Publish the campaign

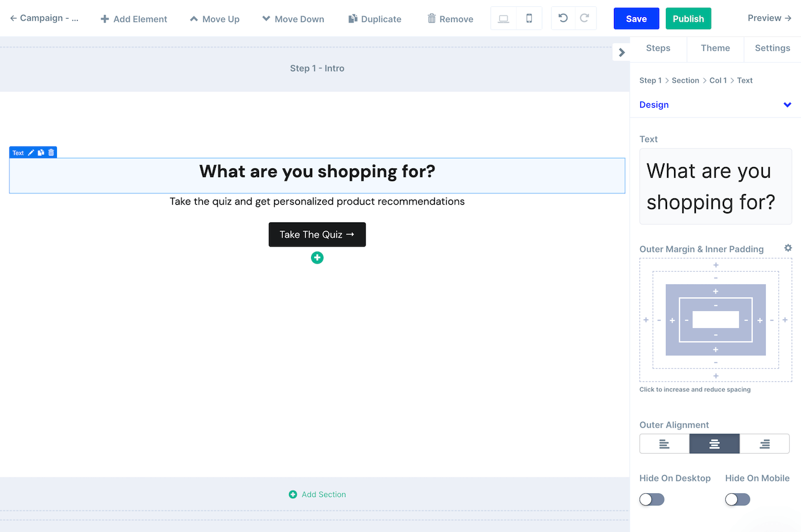click(688, 19)
